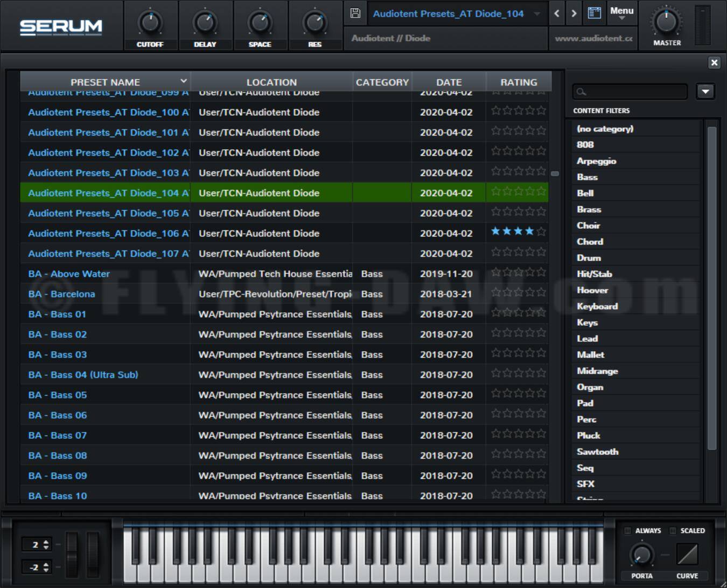Open the preset name dropdown arrow
Image resolution: width=727 pixels, height=588 pixels.
tap(537, 14)
